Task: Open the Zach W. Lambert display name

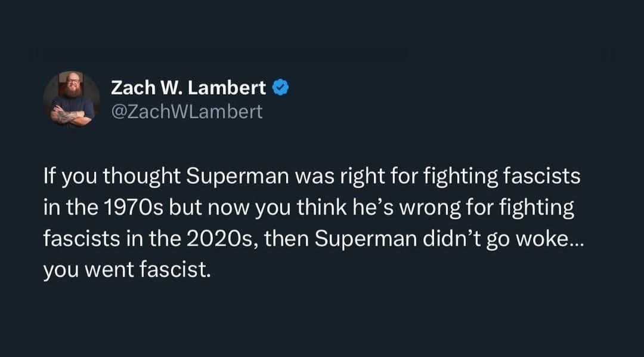Action: pos(188,88)
